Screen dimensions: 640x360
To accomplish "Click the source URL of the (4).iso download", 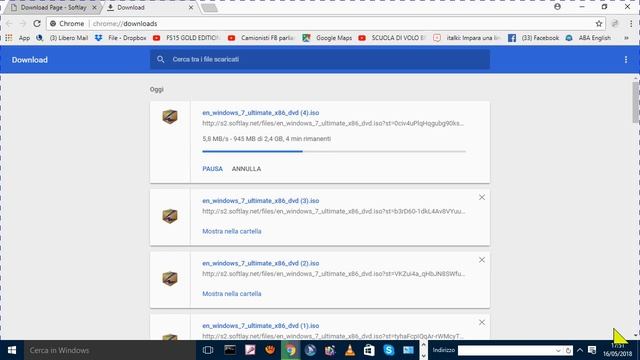I will pos(333,123).
